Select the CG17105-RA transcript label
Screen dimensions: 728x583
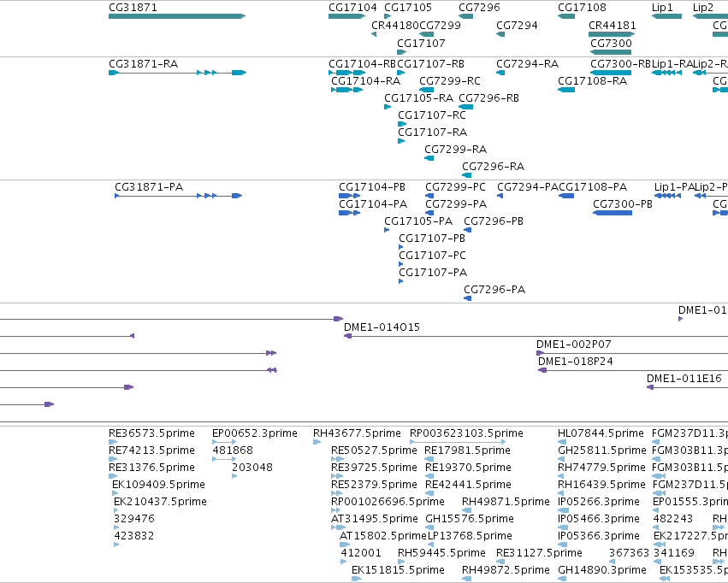tap(419, 97)
